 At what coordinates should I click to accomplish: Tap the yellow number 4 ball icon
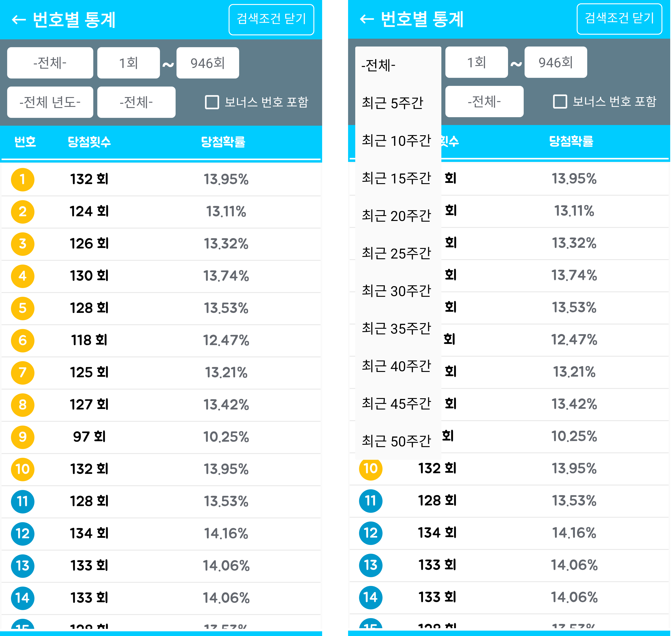pos(23,276)
